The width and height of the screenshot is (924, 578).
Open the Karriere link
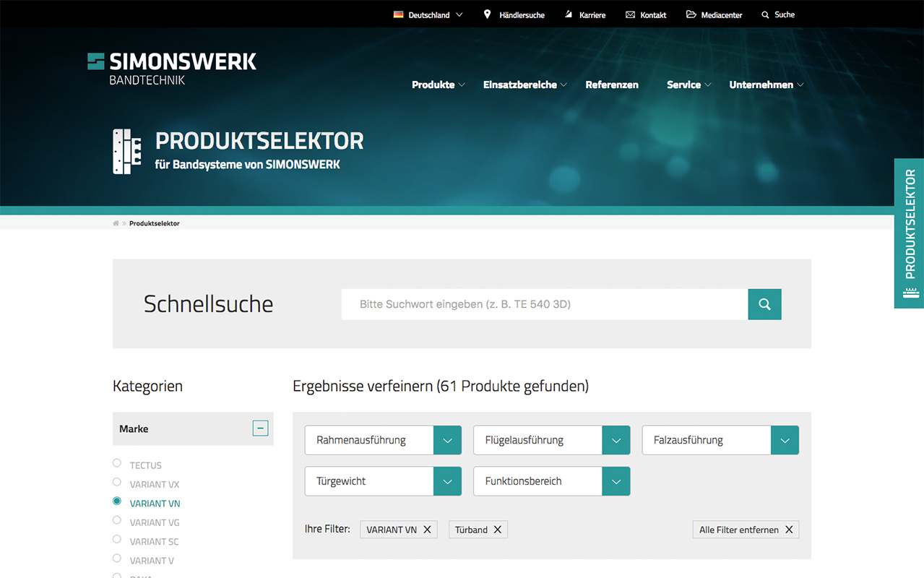click(592, 15)
